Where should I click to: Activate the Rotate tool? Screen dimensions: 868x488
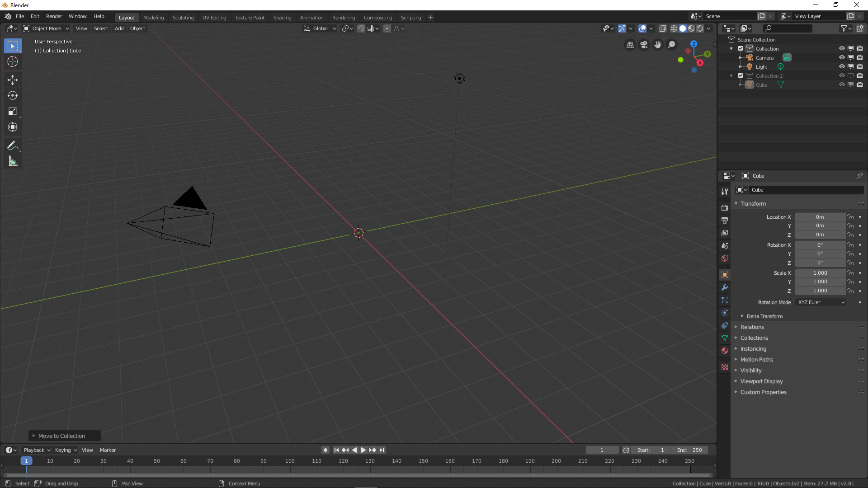pyautogui.click(x=13, y=96)
